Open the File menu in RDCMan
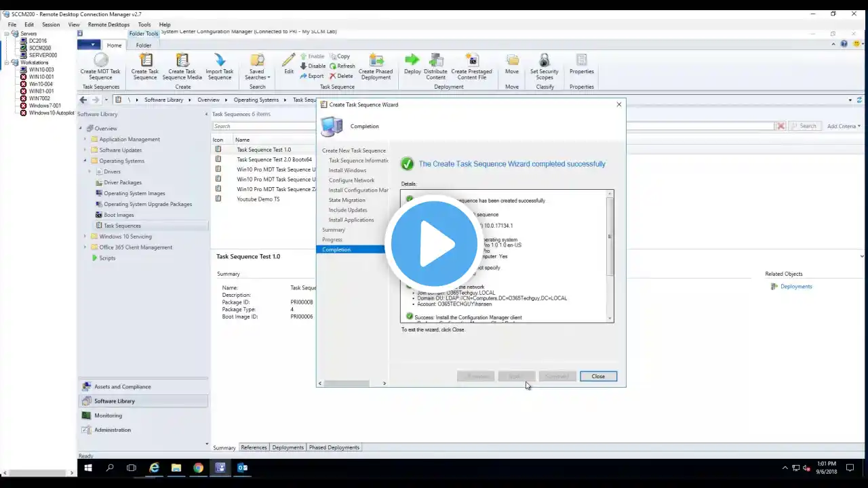 (x=12, y=24)
